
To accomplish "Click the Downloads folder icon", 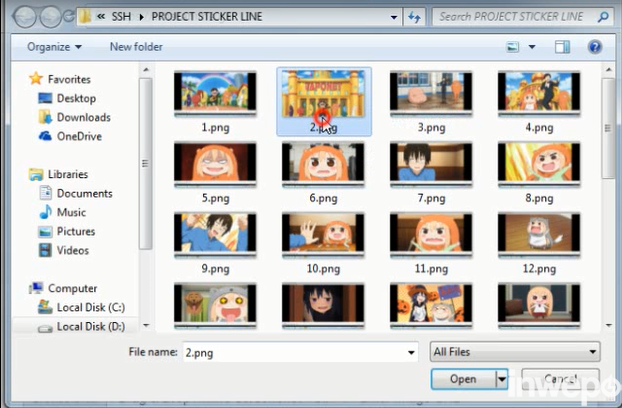I will coord(45,117).
